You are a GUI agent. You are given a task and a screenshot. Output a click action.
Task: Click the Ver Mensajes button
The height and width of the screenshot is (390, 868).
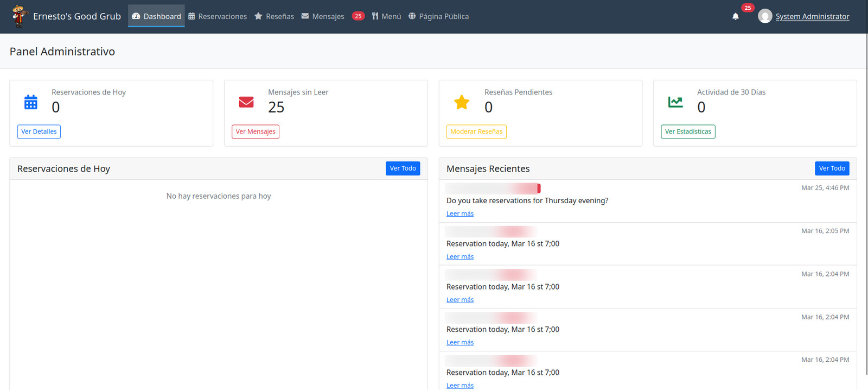click(x=256, y=131)
